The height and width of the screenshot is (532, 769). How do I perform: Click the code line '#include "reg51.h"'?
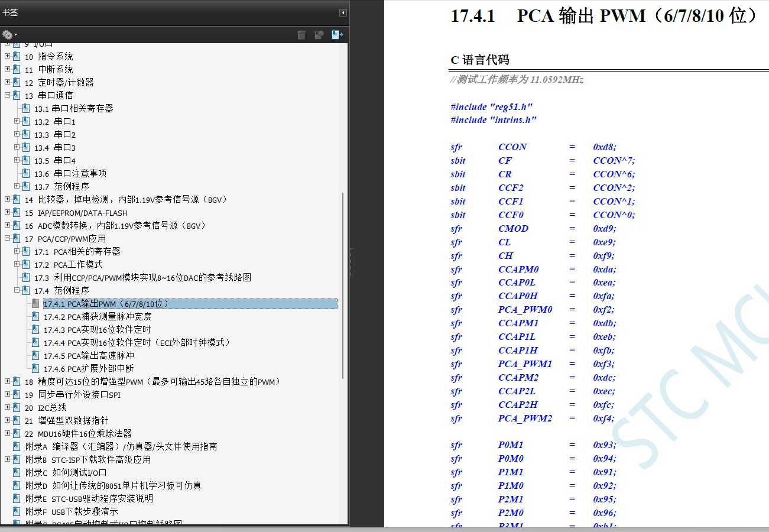492,107
